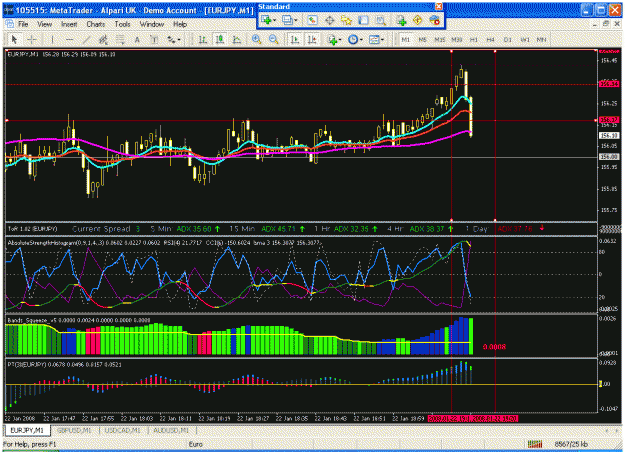Viewport: 625px width, 452px height.
Task: Close the floating Standard toolbar
Action: pos(438,6)
